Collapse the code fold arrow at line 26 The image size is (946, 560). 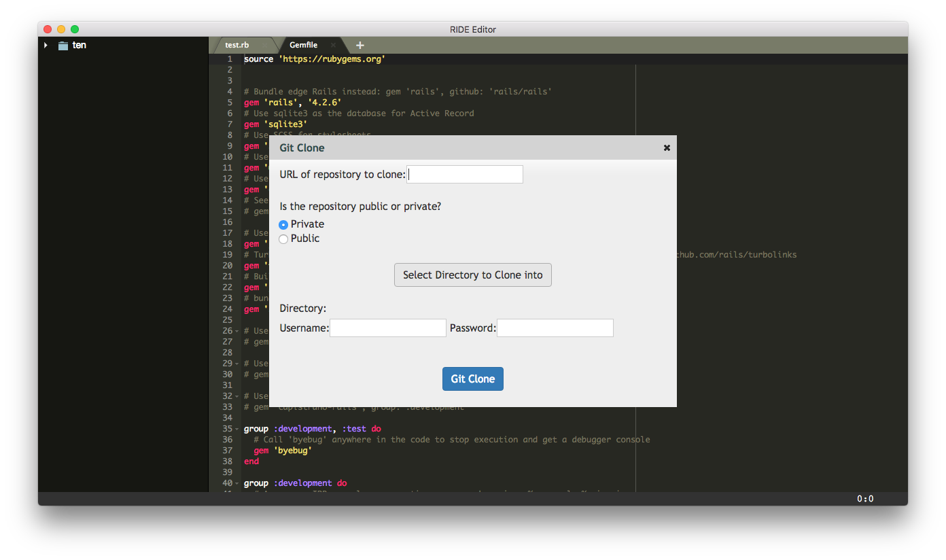pos(236,331)
